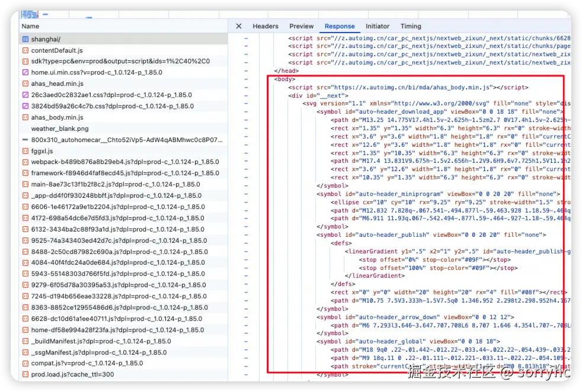Click the script icon next to _app-dd4f0f930248bbff.js
Image resolution: width=582 pixels, height=392 pixels.
(25, 195)
